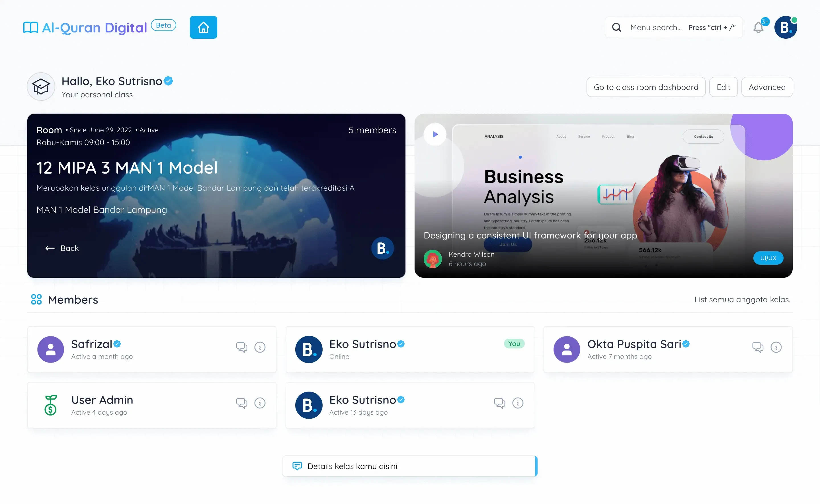The image size is (820, 504).
Task: Click the message icon in details notice
Action: [297, 466]
